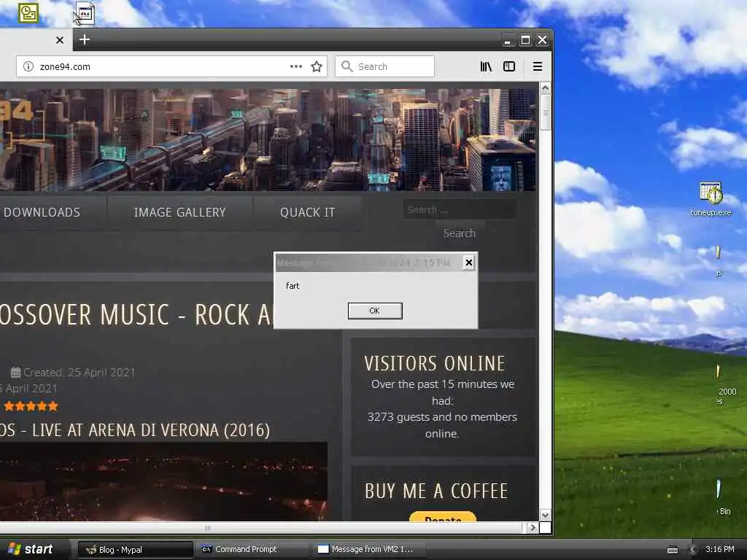Screen dimensions: 747x560
Task: Show site information for zone94.com
Action: point(28,66)
